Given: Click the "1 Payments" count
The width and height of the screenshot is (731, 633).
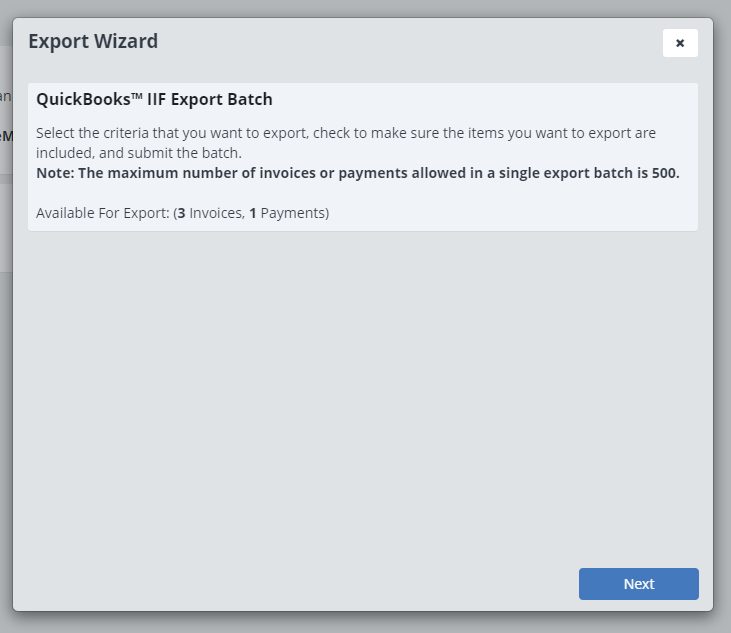Looking at the screenshot, I should pyautogui.click(x=286, y=213).
